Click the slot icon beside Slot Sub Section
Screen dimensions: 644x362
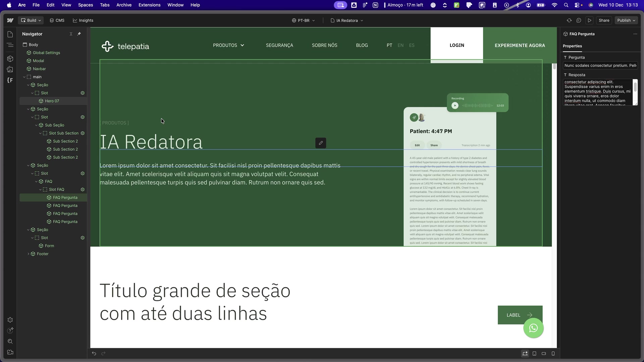[x=83, y=133]
